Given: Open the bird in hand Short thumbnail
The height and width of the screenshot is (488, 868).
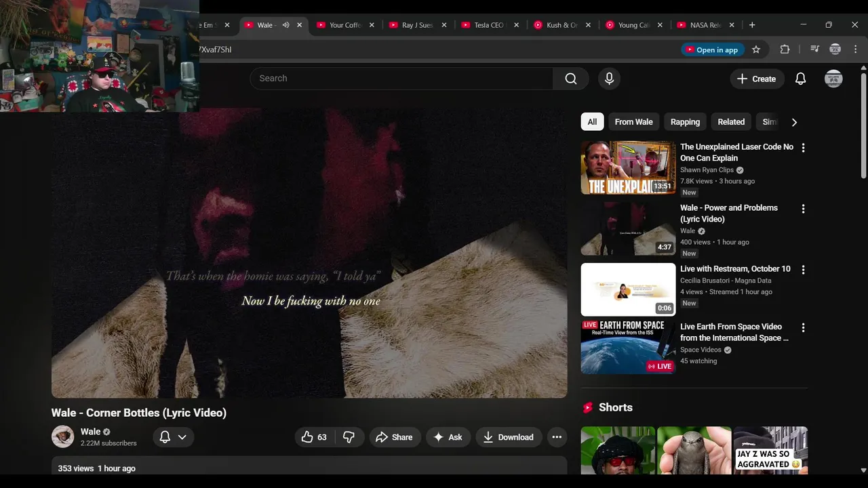Looking at the screenshot, I should (x=694, y=450).
